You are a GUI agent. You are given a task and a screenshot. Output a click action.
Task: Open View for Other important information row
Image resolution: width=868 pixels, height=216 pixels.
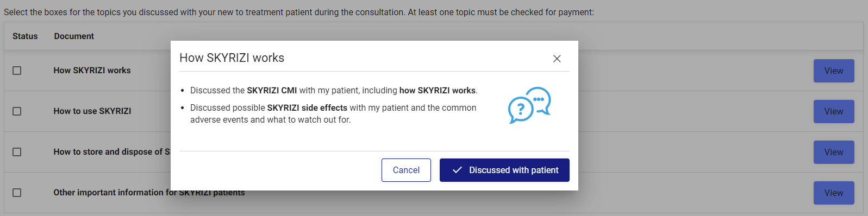834,193
